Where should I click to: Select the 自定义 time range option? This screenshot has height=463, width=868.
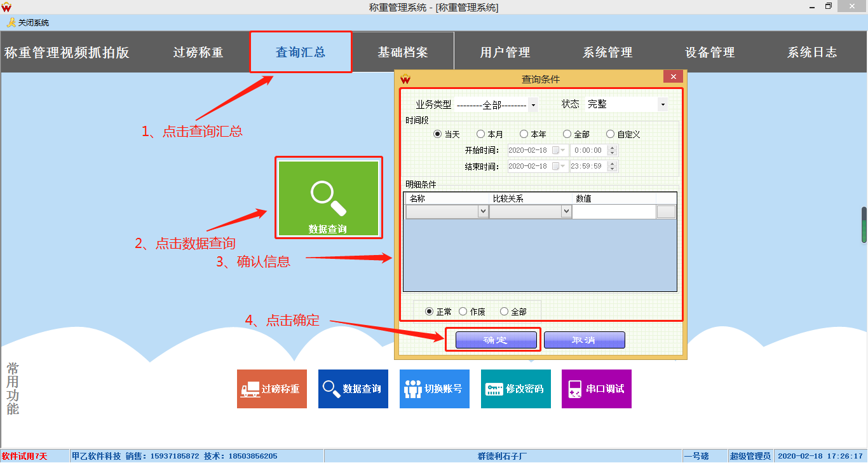coord(611,134)
